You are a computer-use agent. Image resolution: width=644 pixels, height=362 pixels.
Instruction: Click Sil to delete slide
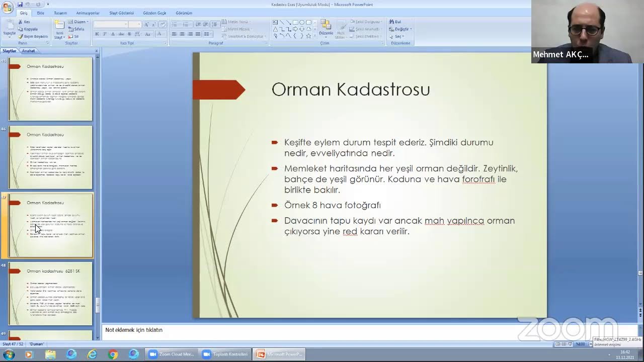click(x=73, y=36)
